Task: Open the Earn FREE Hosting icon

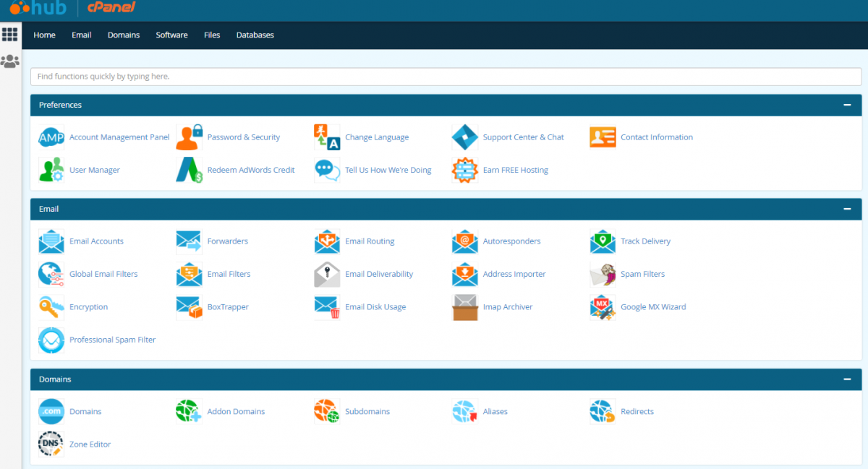Action: 465,170
